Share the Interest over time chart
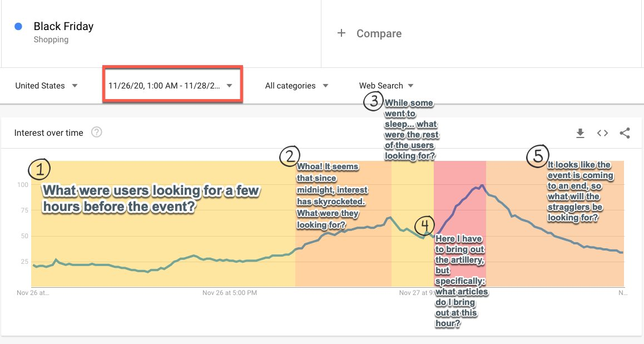644x344 pixels. [x=625, y=133]
